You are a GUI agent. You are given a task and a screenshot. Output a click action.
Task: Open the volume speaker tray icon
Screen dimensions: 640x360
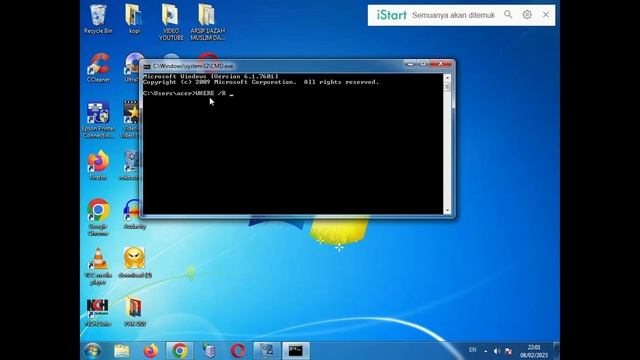coord(497,351)
